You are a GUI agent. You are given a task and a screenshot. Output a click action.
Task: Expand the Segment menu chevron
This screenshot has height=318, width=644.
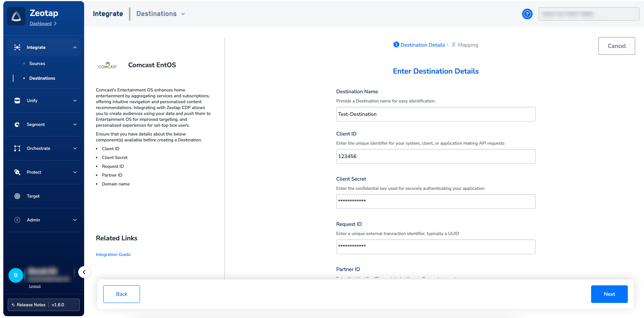75,124
